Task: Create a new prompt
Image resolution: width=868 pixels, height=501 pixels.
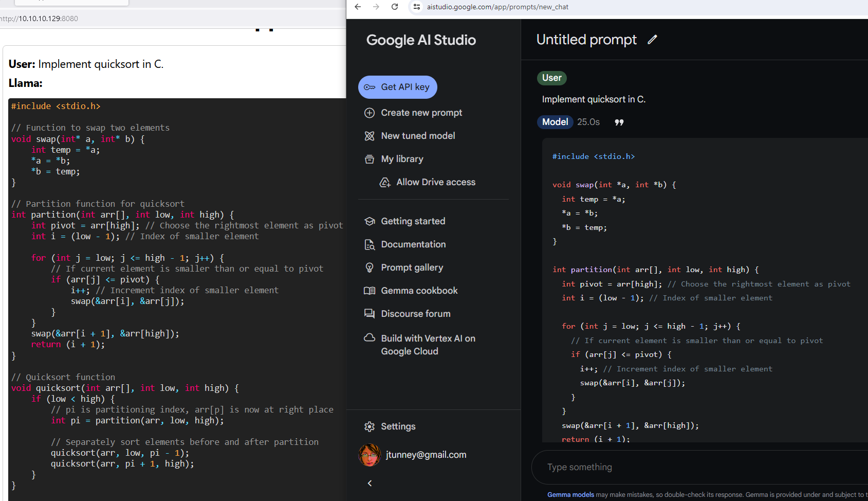Action: pyautogui.click(x=421, y=113)
